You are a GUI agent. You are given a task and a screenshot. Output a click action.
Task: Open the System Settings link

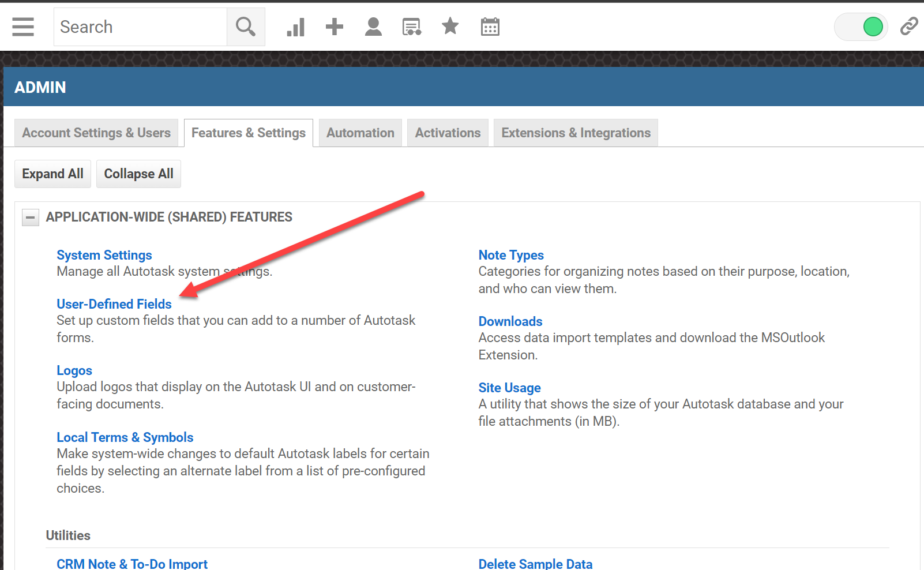[x=104, y=255]
